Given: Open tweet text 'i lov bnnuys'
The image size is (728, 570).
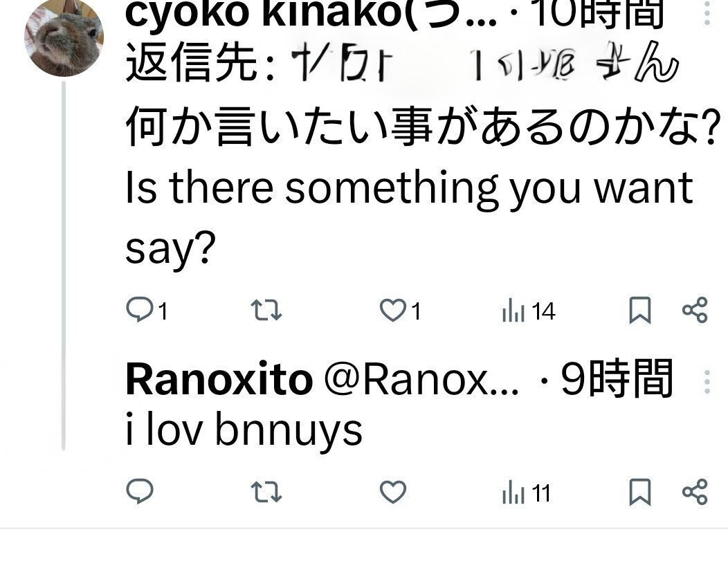Looking at the screenshot, I should 244,430.
